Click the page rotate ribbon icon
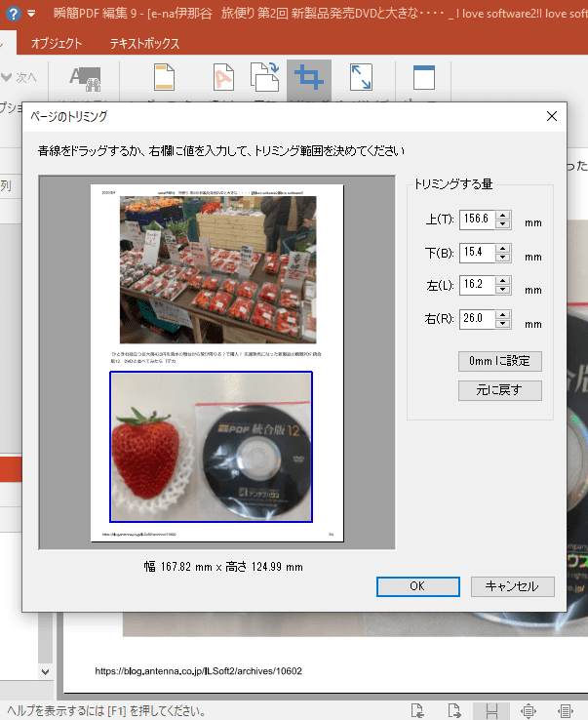The height and width of the screenshot is (720, 588). pyautogui.click(x=264, y=79)
